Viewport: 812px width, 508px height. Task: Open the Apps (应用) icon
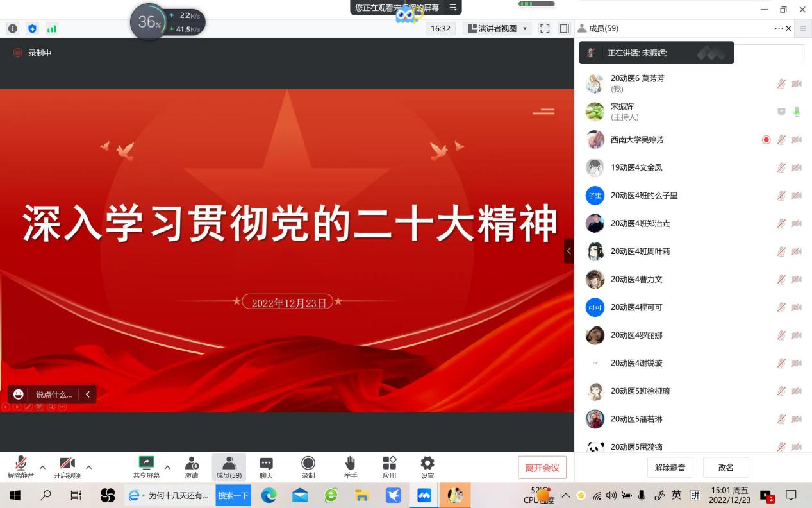tap(389, 464)
